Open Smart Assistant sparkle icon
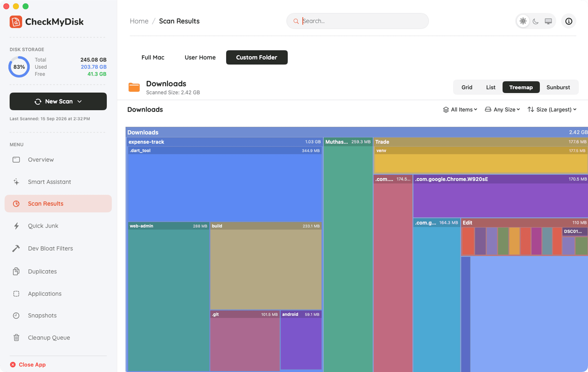Image resolution: width=588 pixels, height=372 pixels. pyautogui.click(x=16, y=182)
